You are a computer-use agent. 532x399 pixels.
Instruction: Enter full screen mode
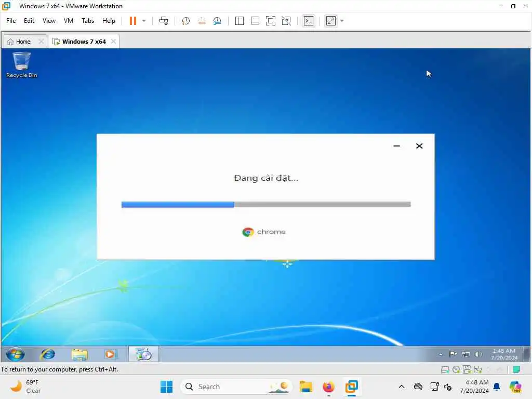[x=270, y=21]
